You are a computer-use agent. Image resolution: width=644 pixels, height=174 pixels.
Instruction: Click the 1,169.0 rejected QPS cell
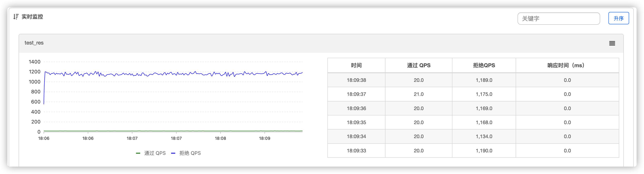click(x=484, y=108)
